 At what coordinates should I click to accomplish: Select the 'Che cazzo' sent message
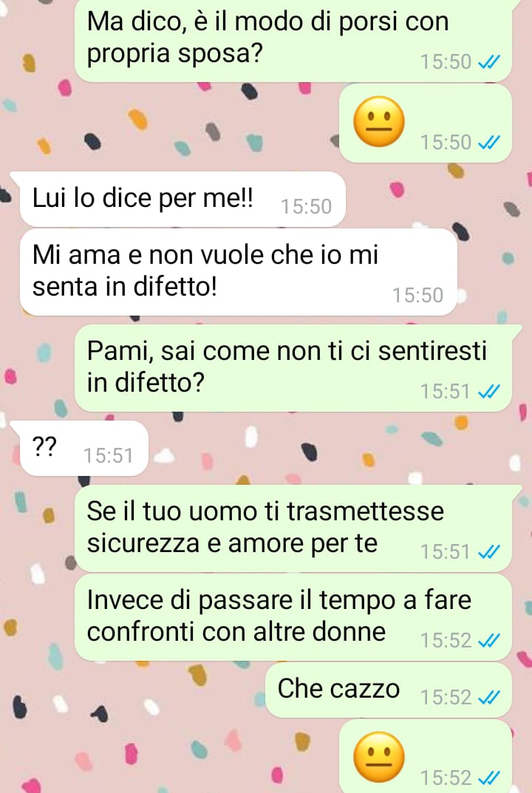389,690
